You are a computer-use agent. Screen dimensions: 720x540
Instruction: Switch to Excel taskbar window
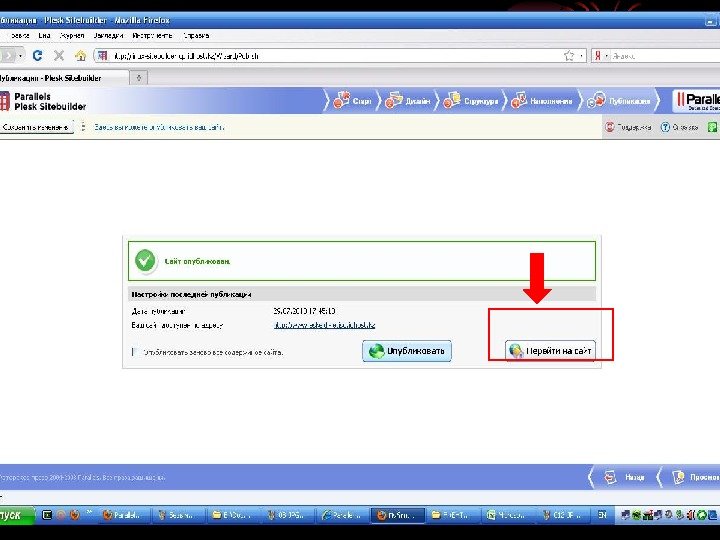pos(507,515)
